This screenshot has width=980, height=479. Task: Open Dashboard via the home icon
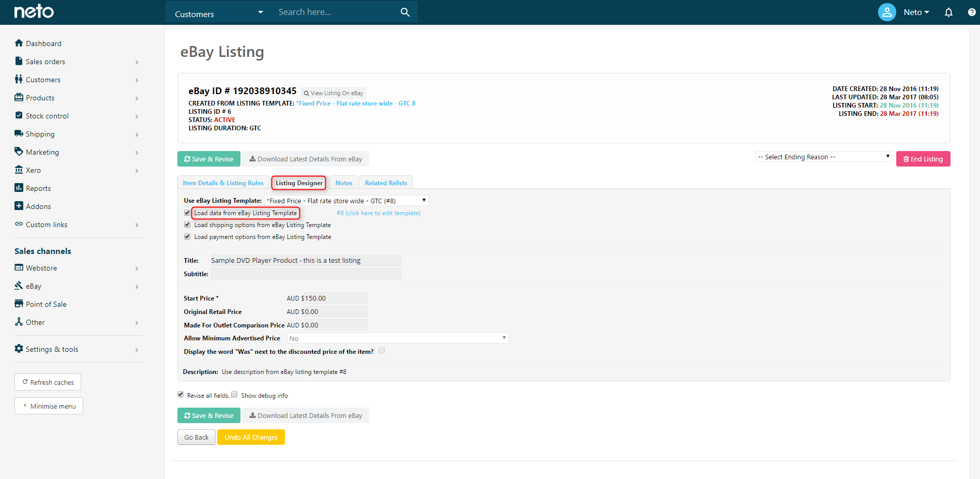[19, 43]
